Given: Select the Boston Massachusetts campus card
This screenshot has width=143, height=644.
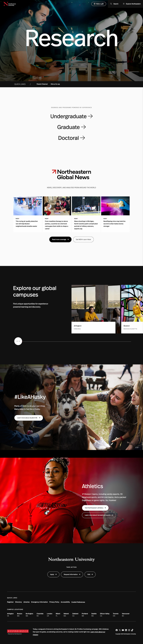Looking at the screenshot, I should 132,309.
